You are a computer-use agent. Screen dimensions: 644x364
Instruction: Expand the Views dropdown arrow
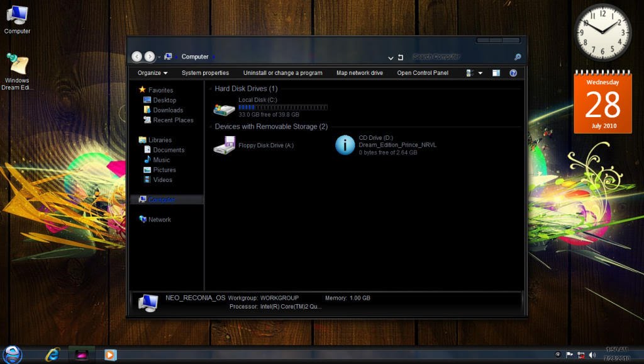pos(479,72)
